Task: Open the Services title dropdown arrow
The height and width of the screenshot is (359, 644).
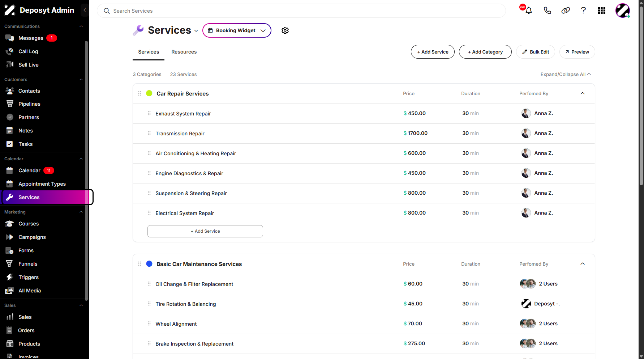Action: [x=196, y=31]
